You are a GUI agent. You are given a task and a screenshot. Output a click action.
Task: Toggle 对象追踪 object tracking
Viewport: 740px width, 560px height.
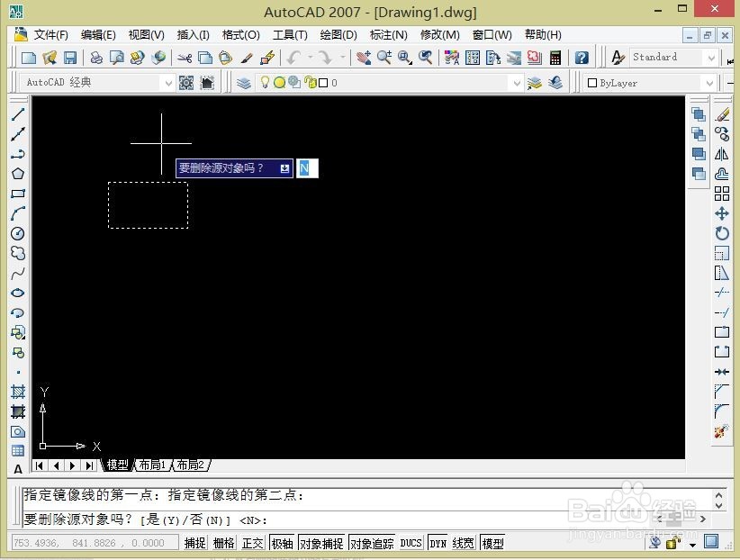pos(372,543)
